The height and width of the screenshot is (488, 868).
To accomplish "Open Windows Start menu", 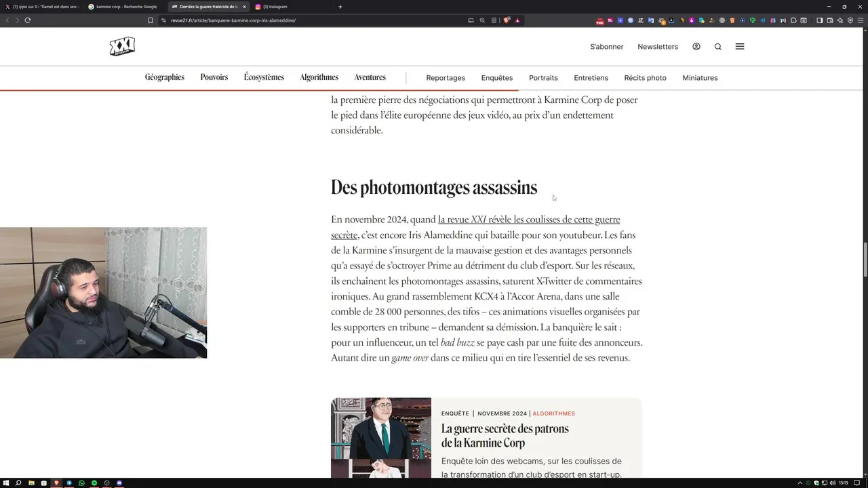I will click(6, 483).
